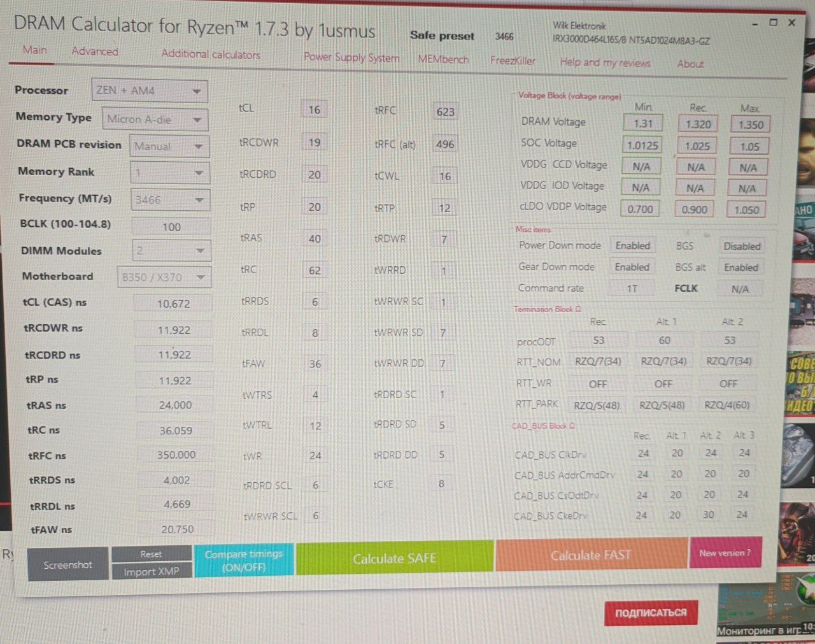The image size is (815, 644).
Task: Expand the Processor dropdown
Action: pyautogui.click(x=150, y=90)
